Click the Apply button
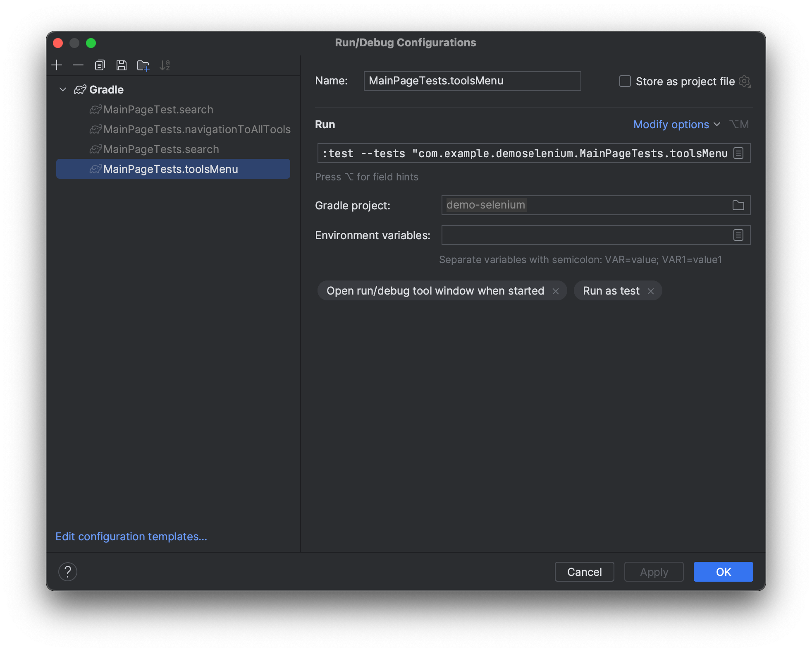 (x=654, y=571)
